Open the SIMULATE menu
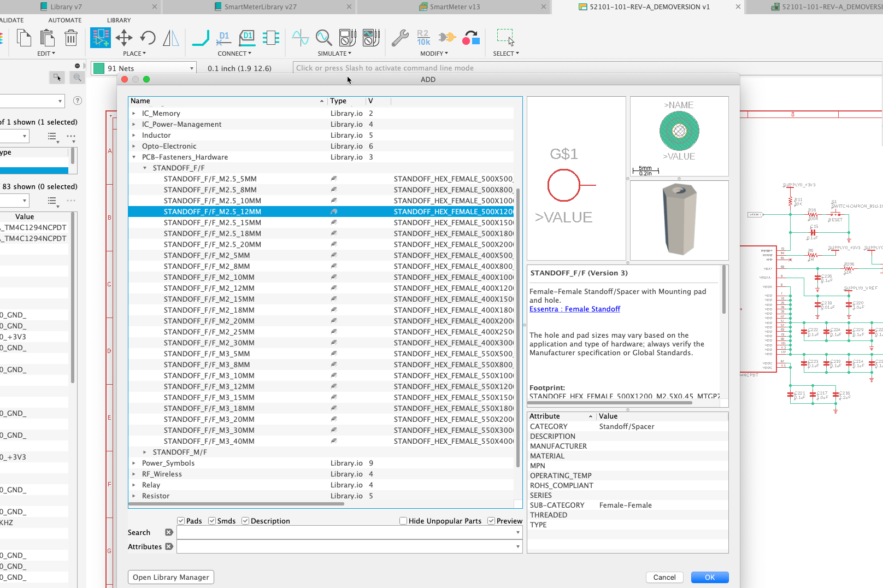Image resolution: width=883 pixels, height=588 pixels. pos(334,54)
